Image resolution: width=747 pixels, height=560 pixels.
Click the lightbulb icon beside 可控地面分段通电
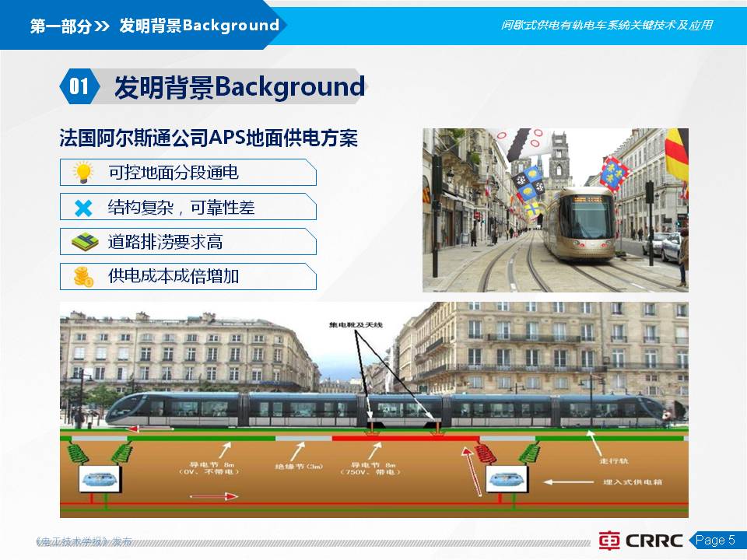point(83,173)
